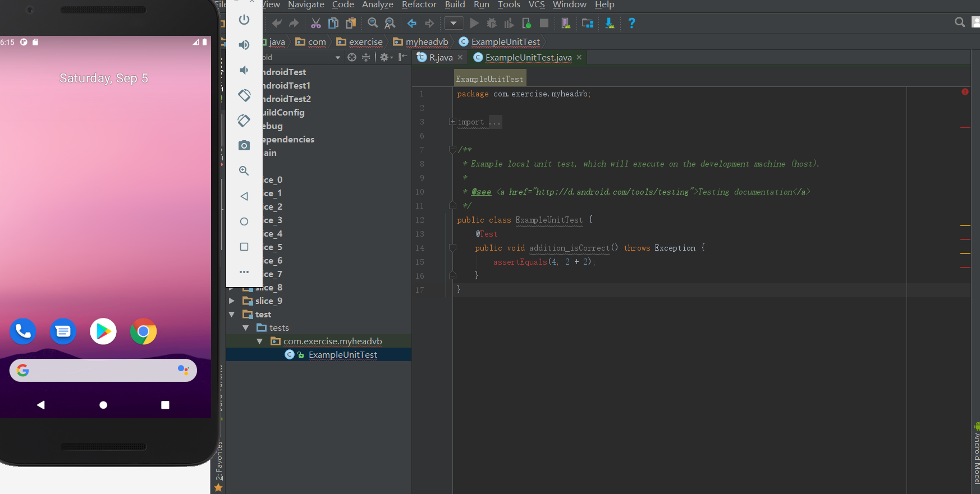Open the AVD Manager icon
Screen dimensions: 980x494
pos(566,23)
